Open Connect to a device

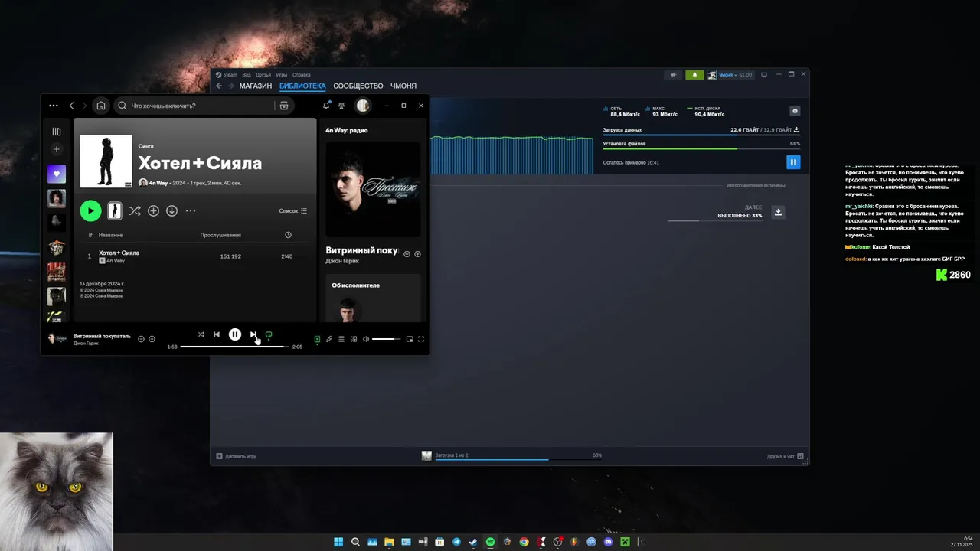point(354,339)
